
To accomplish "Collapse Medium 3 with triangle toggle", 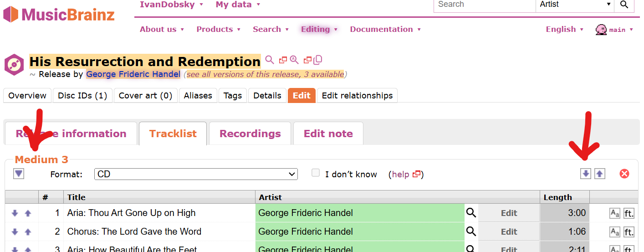I will pyautogui.click(x=19, y=174).
